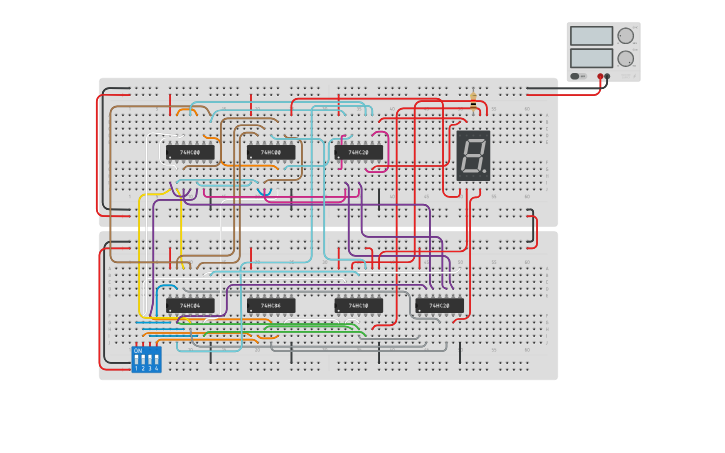The width and height of the screenshot is (725, 453).
Task: Select the 74HC20 chip beside the seven-segment display
Action: pos(359,152)
